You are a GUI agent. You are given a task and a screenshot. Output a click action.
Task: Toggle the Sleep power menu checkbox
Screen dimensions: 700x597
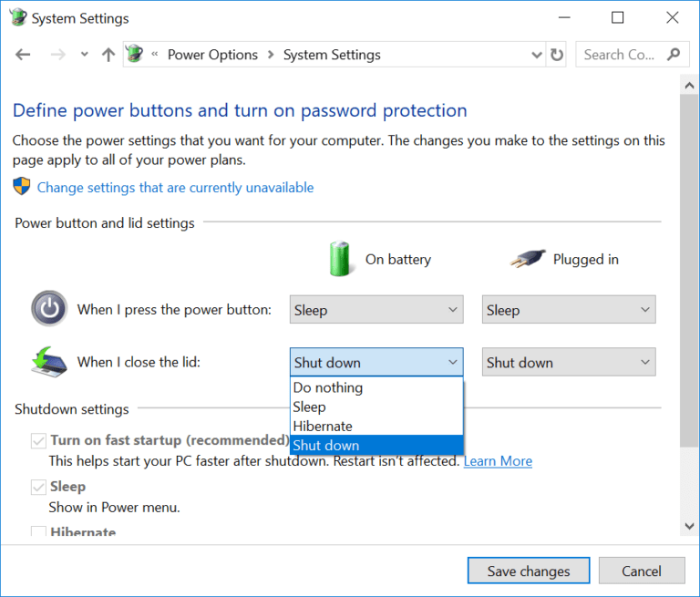38,487
